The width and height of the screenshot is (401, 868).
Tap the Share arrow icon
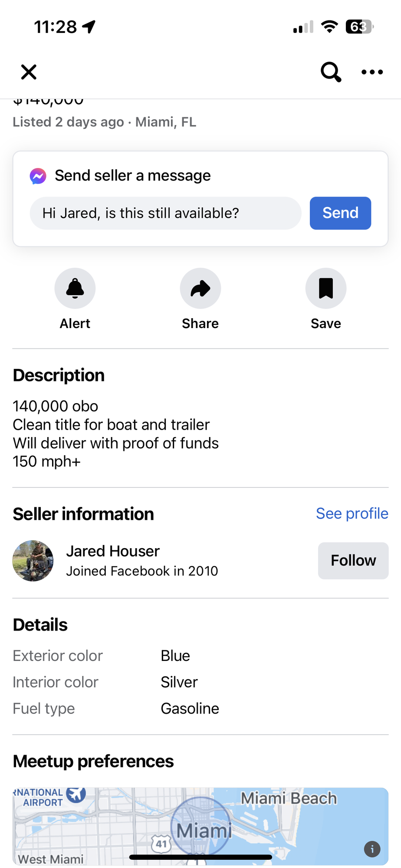[x=200, y=288]
